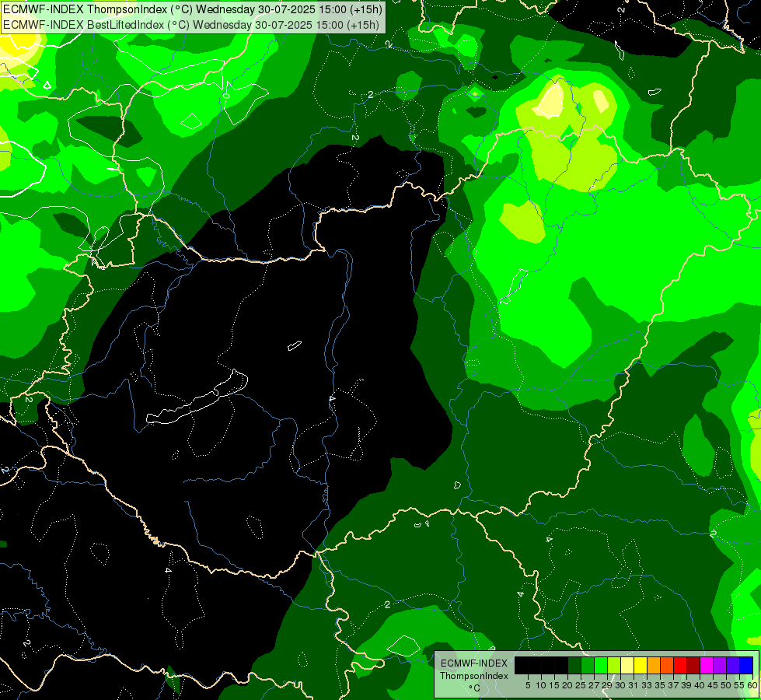The height and width of the screenshot is (700, 761).
Task: Click the °C unit label in the legend
Action: click(475, 688)
